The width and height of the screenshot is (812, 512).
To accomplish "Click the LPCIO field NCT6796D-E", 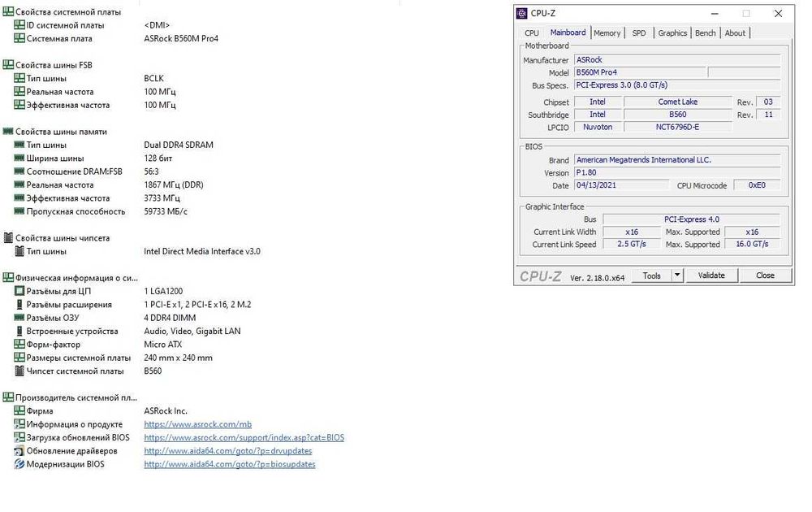I will [x=677, y=127].
